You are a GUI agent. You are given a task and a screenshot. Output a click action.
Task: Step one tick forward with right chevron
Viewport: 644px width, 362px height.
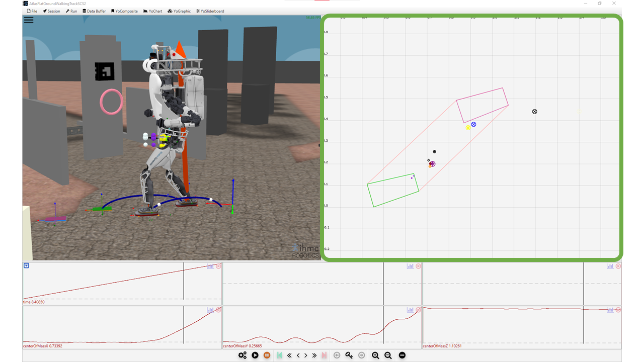pos(306,355)
